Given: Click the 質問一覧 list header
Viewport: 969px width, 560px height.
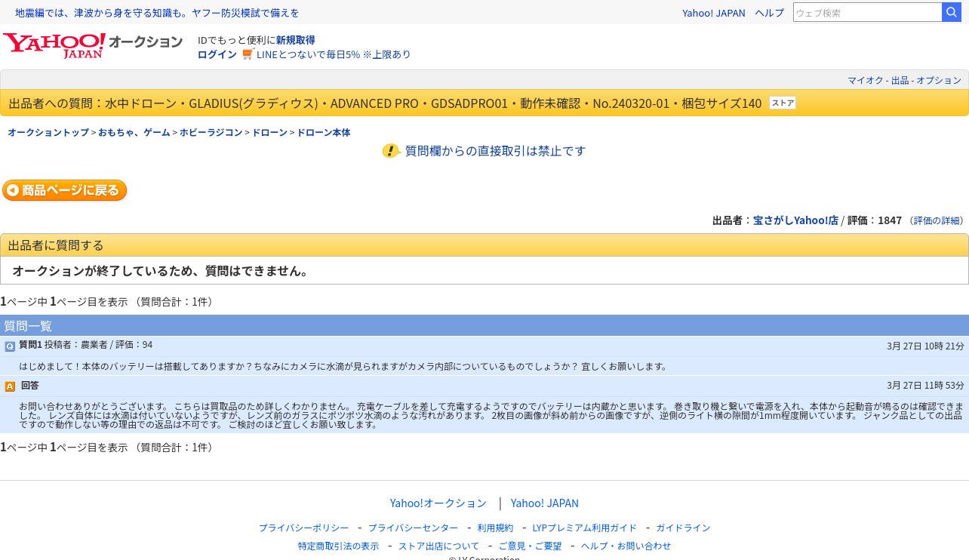Looking at the screenshot, I should click(x=484, y=325).
